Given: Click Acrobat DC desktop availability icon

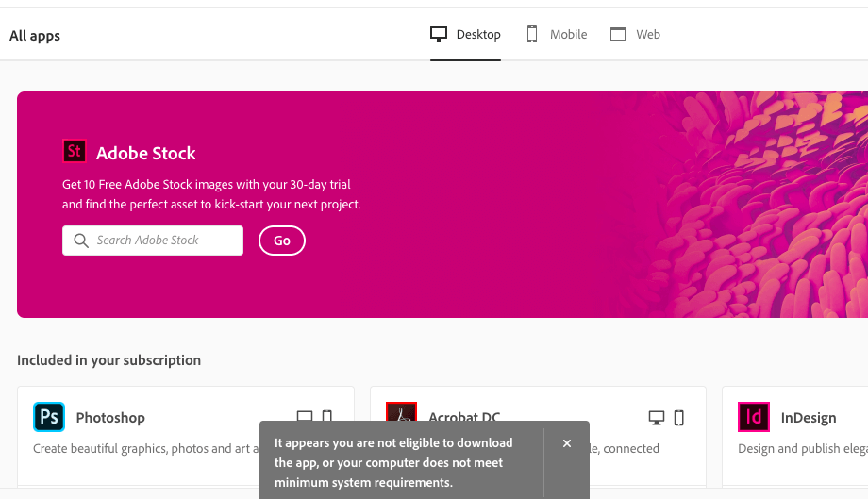Looking at the screenshot, I should pyautogui.click(x=657, y=418).
